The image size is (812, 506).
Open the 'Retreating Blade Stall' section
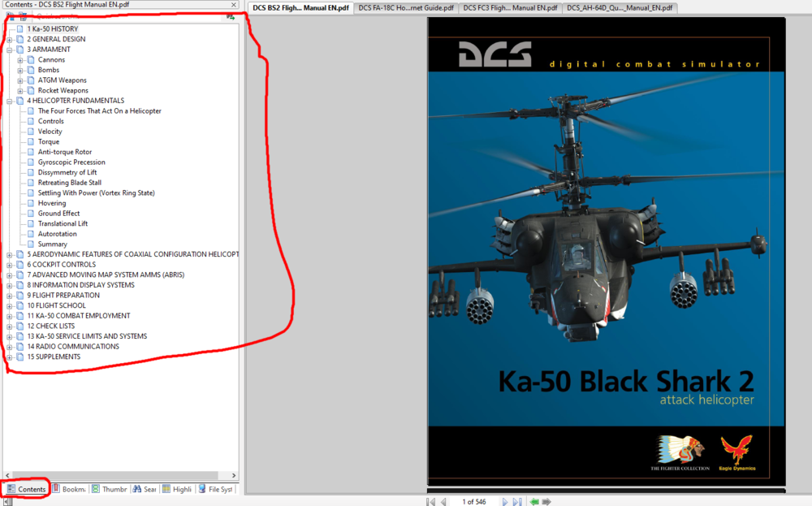[x=69, y=183]
